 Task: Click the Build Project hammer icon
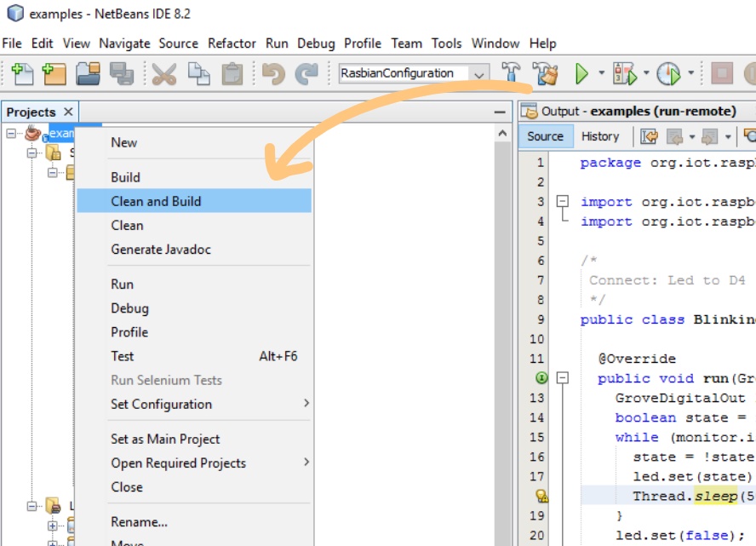[511, 72]
